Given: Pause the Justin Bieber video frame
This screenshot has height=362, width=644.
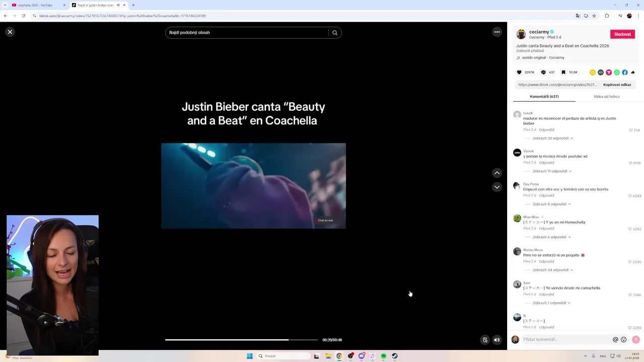Looking at the screenshot, I should (254, 186).
